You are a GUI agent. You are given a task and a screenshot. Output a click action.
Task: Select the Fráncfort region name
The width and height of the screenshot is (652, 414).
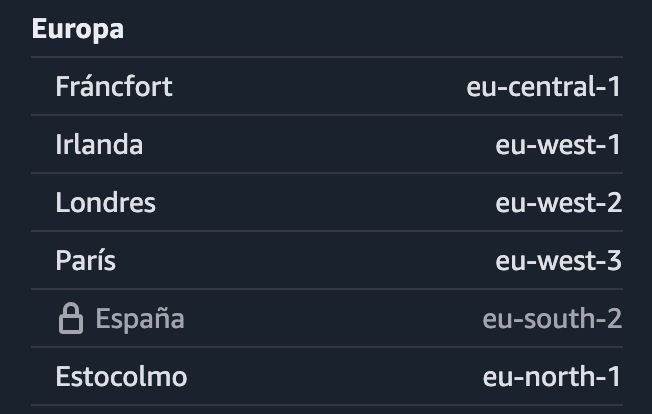pos(114,86)
